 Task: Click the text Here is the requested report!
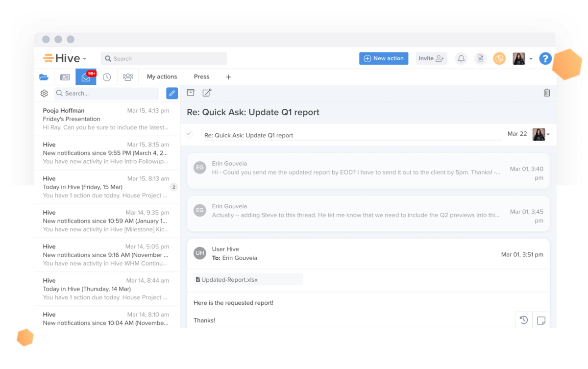click(x=233, y=303)
